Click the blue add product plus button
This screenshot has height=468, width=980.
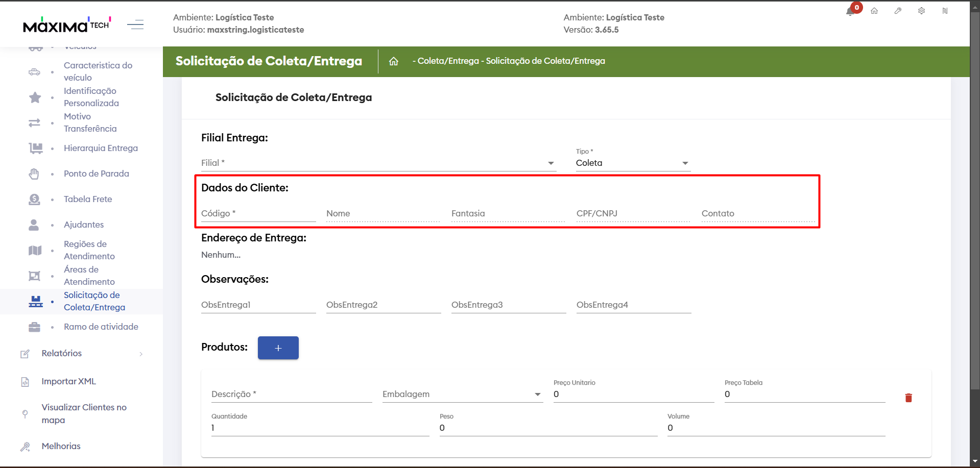[x=278, y=348]
